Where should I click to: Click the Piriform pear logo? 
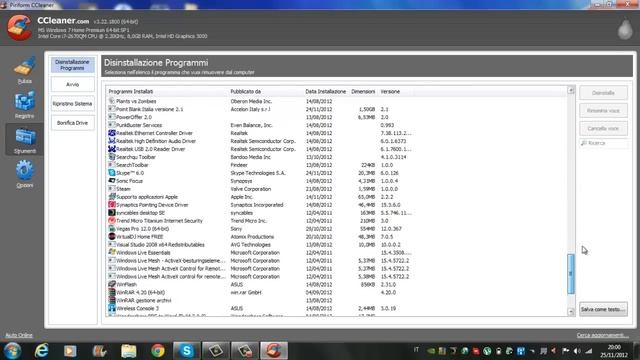pyautogui.click(x=625, y=28)
